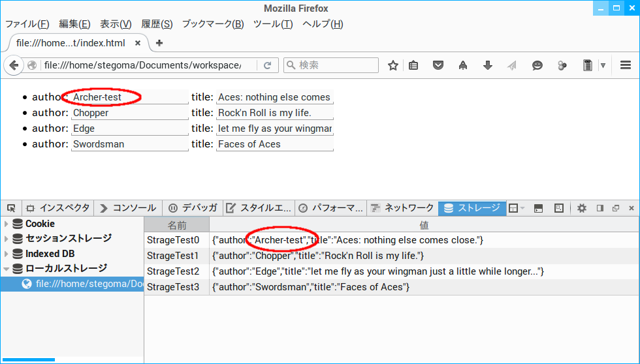Click the Swordsman author field

(x=130, y=144)
